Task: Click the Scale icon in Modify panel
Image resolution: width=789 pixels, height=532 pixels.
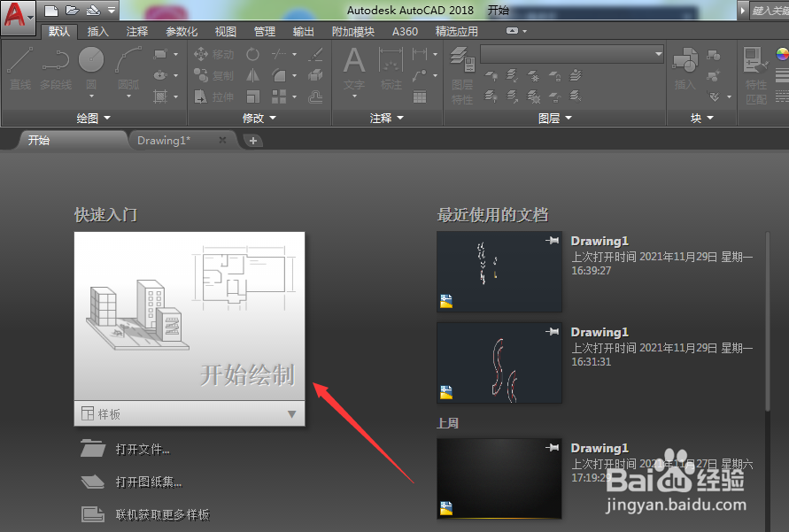Action: [252, 96]
